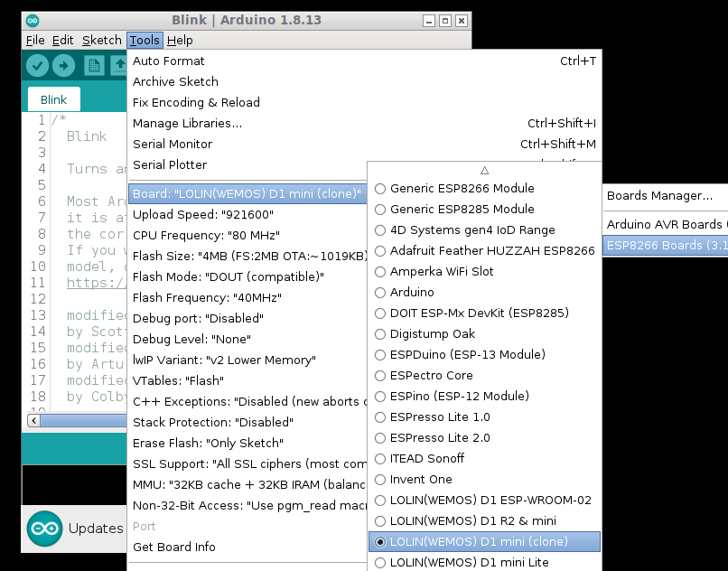Select Invent One board

pyautogui.click(x=484, y=480)
